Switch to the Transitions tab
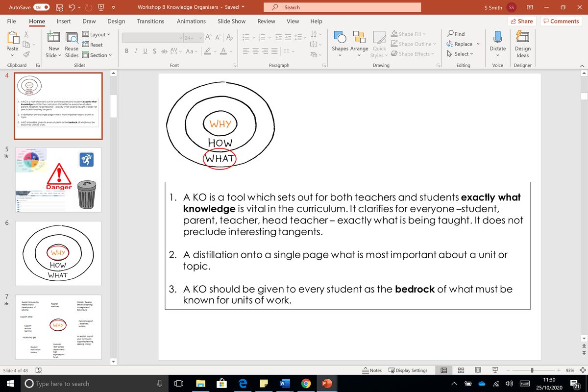 point(150,21)
